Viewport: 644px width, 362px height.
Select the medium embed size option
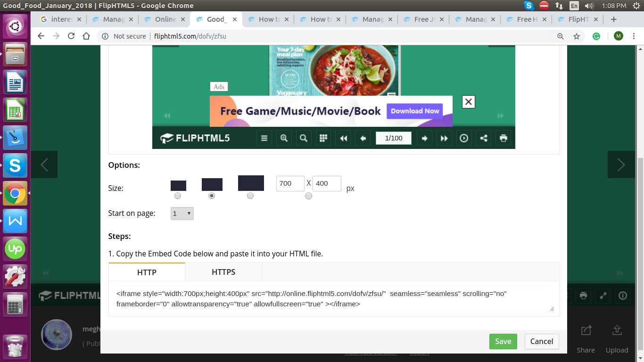(212, 196)
